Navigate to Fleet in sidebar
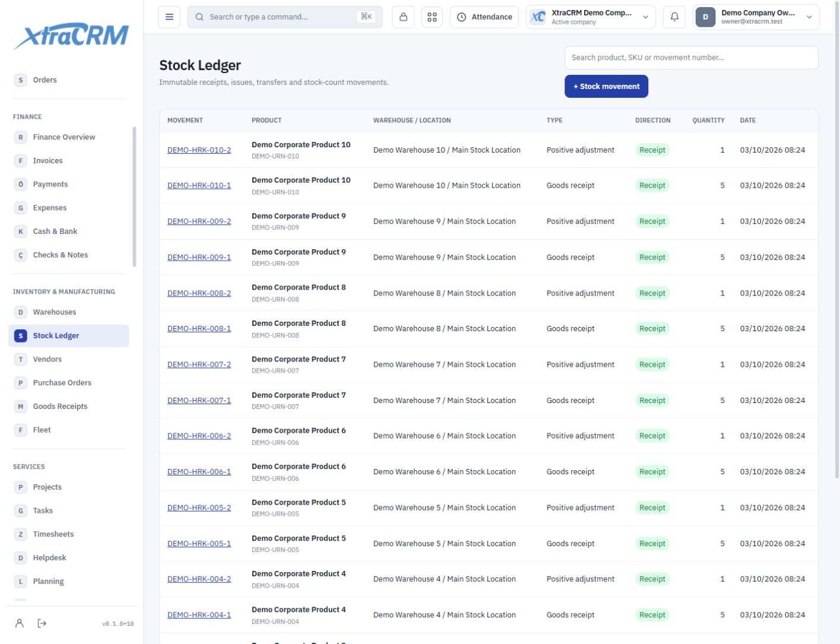Screen dimensions: 840x644 [x=69, y=430]
